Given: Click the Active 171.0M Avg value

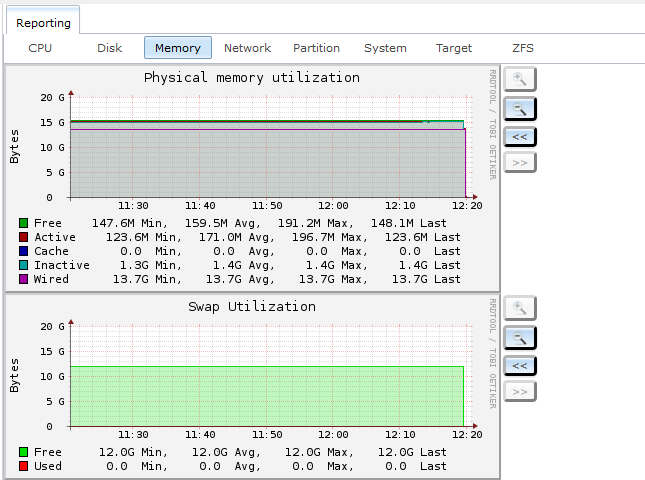Looking at the screenshot, I should pos(236,237).
